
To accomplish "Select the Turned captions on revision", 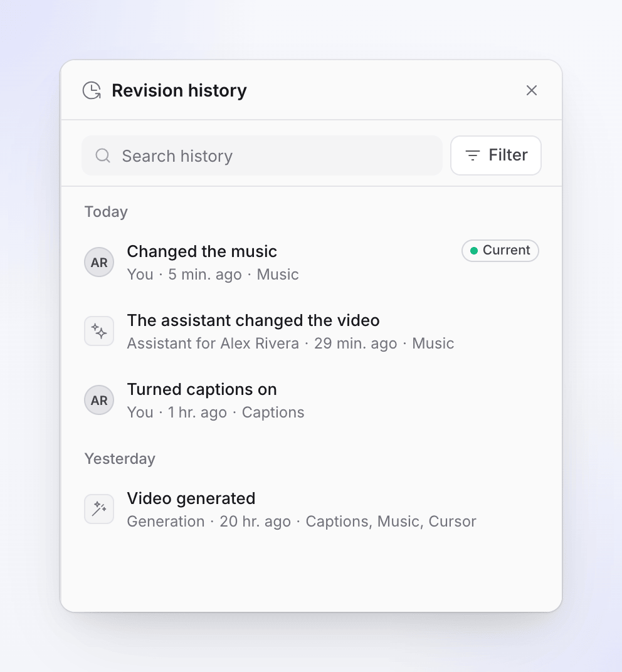I will click(311, 401).
